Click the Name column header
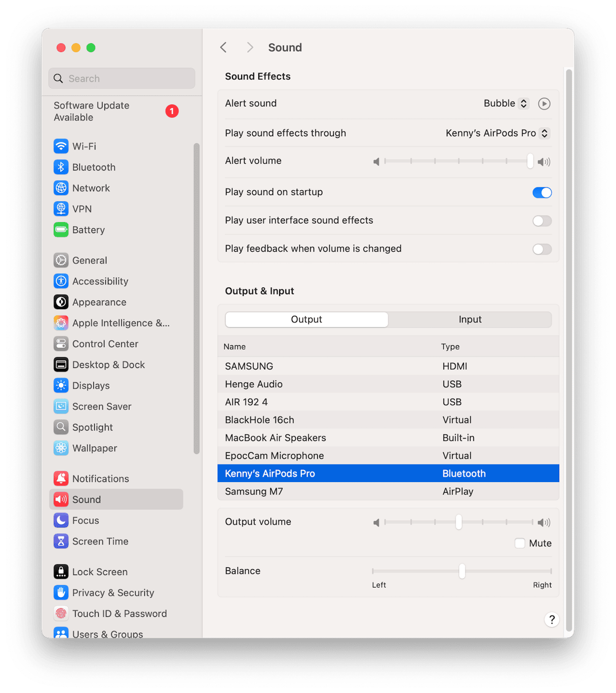Image resolution: width=616 pixels, height=693 pixels. coord(235,347)
